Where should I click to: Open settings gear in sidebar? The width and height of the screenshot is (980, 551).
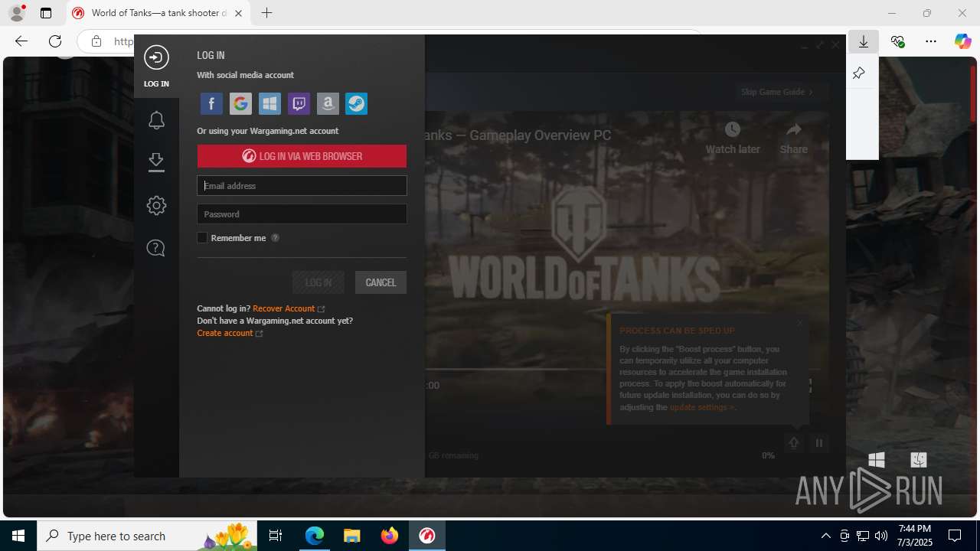(156, 205)
